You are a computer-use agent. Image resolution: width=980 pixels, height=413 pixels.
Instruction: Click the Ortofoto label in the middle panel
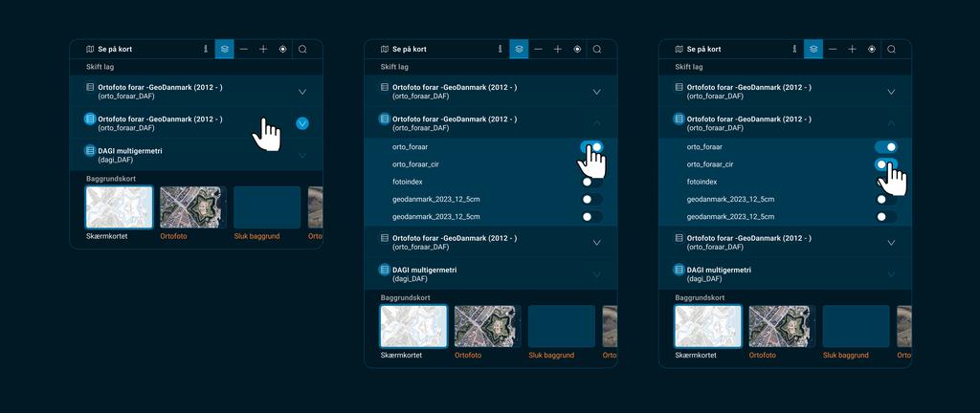point(468,355)
